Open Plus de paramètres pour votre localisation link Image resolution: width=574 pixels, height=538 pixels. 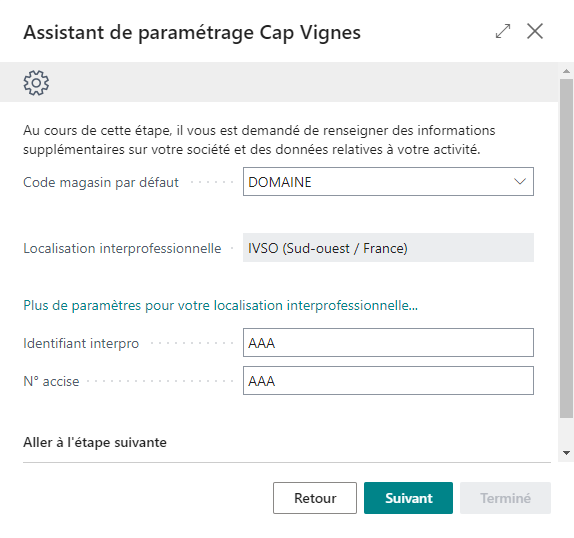220,305
